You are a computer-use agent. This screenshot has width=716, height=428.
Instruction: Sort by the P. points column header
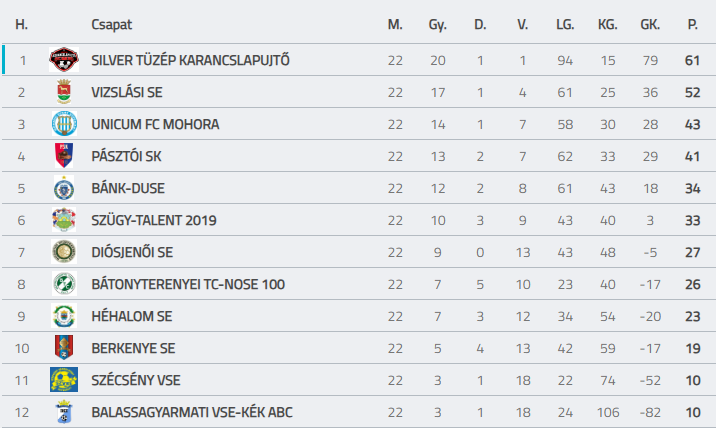coord(693,24)
